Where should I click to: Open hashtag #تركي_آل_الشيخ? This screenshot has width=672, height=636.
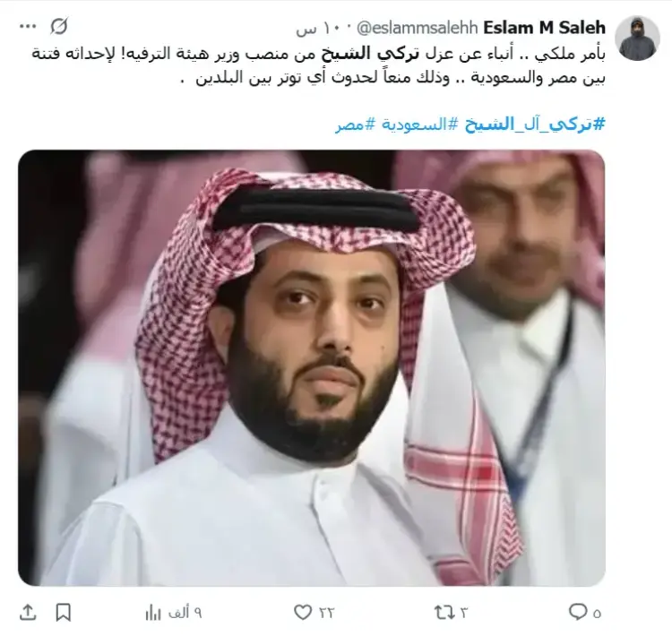[x=535, y=125]
